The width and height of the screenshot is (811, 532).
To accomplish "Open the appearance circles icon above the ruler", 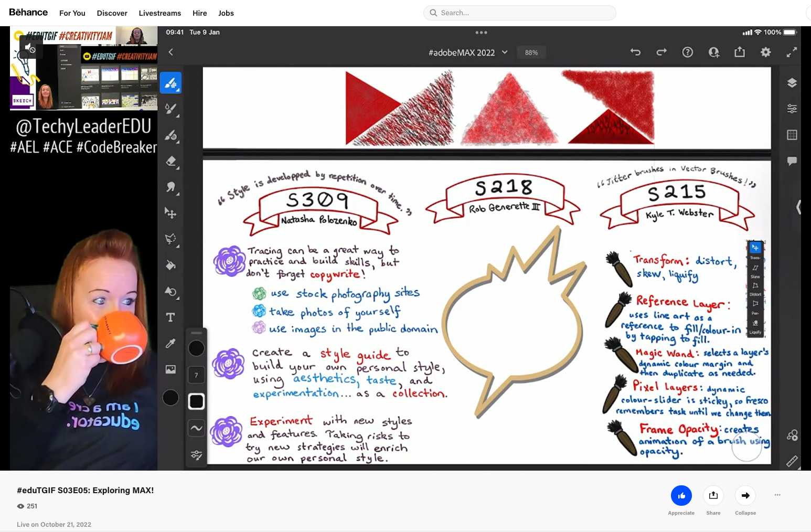I will pos(792,435).
